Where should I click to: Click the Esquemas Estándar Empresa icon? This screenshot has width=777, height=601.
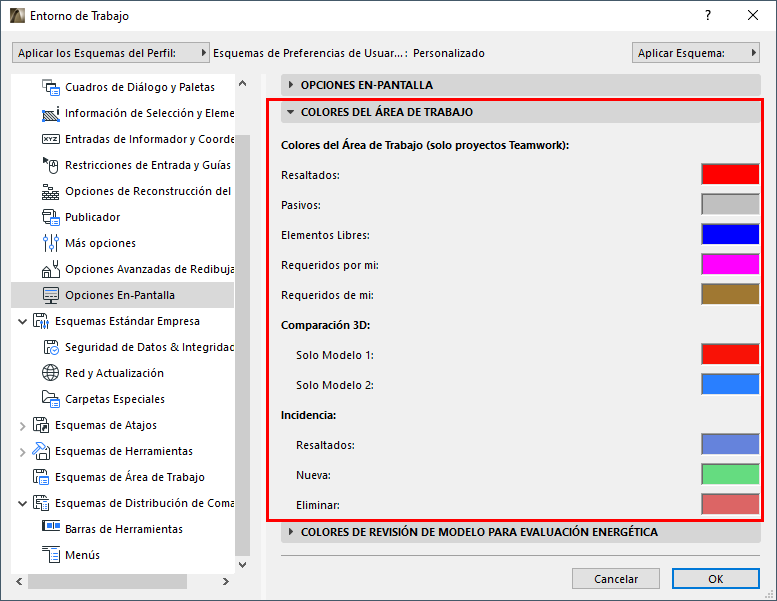click(x=41, y=321)
